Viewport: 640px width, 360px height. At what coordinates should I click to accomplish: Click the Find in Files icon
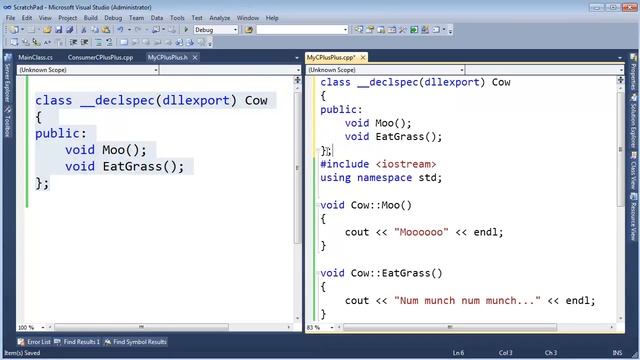click(249, 30)
